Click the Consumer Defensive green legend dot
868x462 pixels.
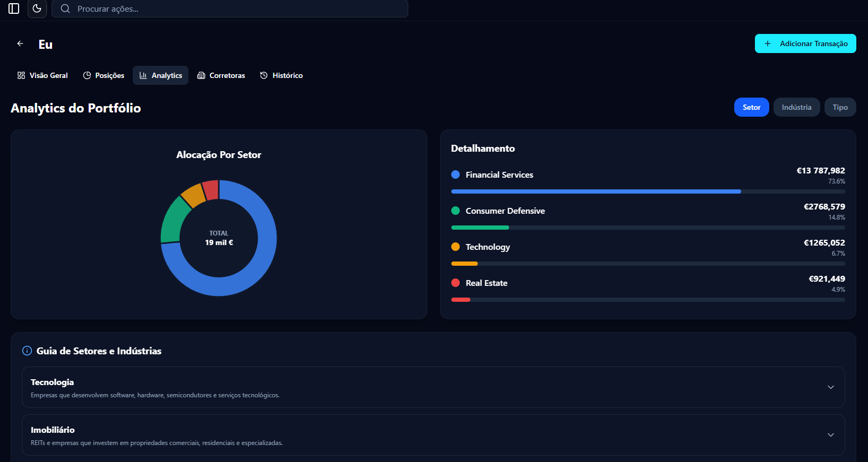[x=456, y=211]
